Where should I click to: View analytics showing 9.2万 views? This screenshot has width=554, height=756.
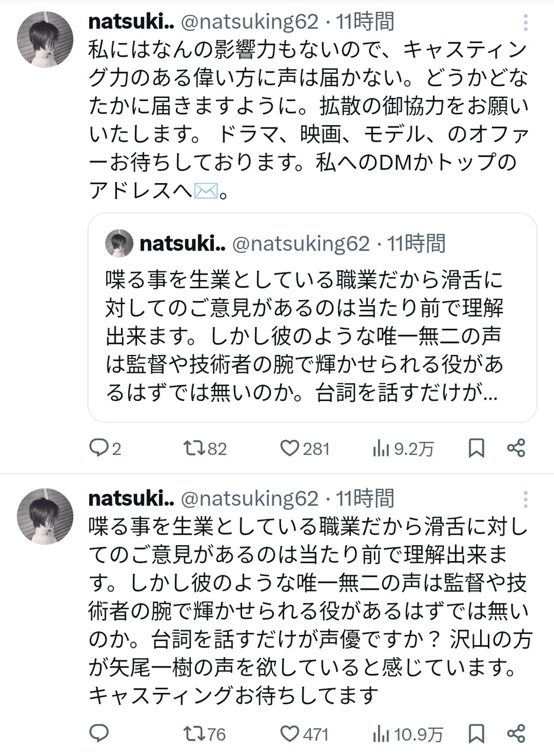click(x=380, y=449)
